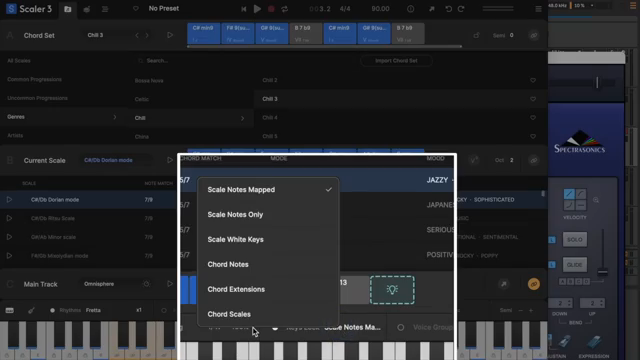
Task: Go to previous chord set with left chevron
Action: coord(137,36)
